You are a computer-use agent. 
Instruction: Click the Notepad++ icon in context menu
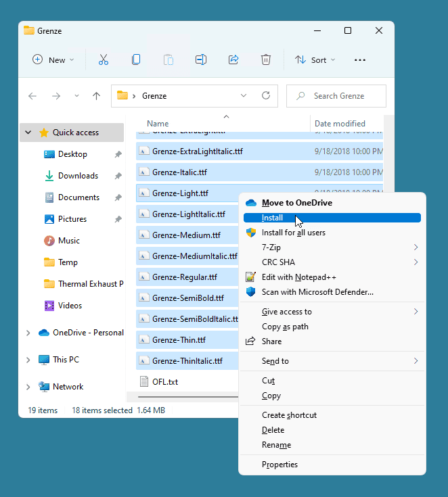pos(250,277)
